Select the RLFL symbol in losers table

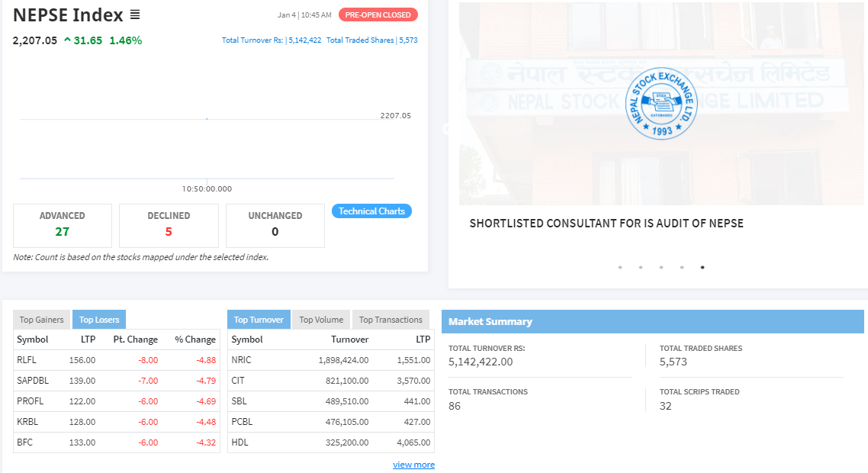pos(27,360)
